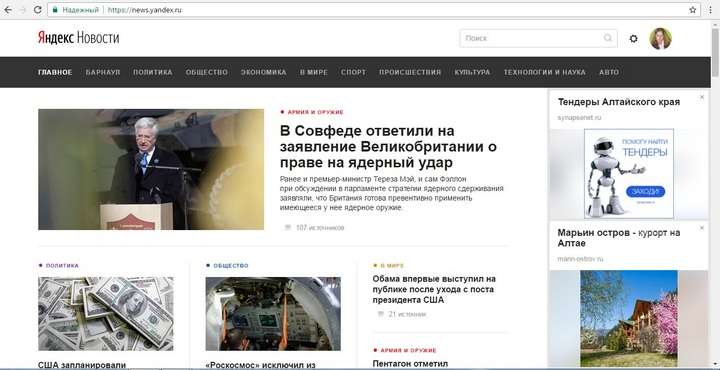Open the Chrome three-dot menu
This screenshot has height=370, width=720.
[x=710, y=10]
